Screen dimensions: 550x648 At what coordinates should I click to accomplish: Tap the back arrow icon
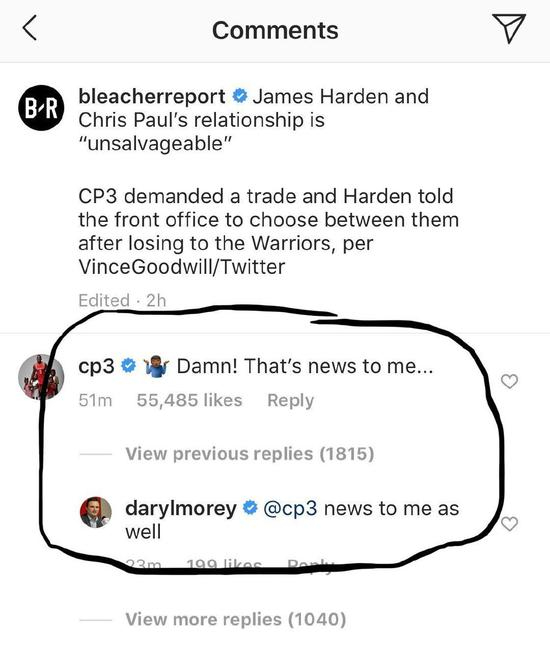click(30, 28)
